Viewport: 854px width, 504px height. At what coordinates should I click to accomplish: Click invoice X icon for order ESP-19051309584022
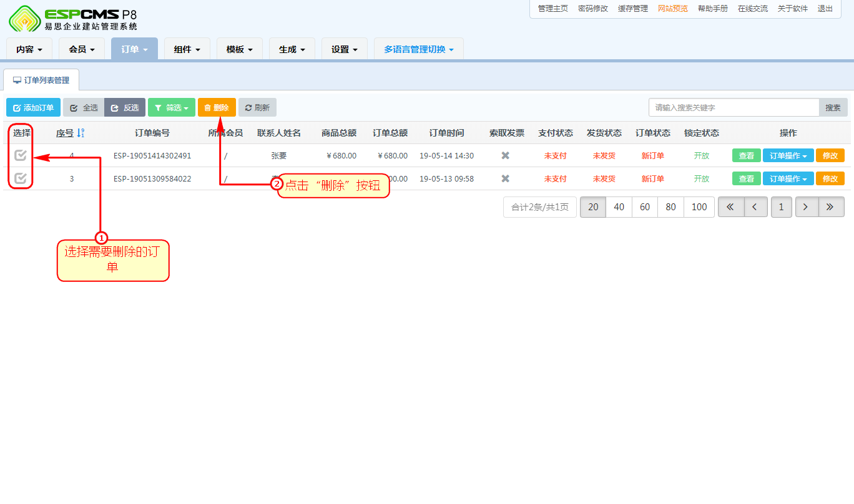(506, 178)
